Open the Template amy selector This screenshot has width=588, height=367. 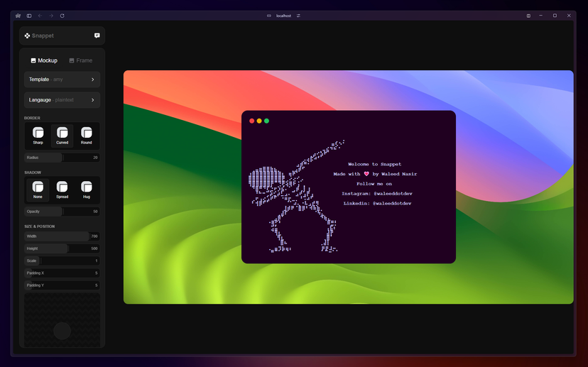coord(62,80)
